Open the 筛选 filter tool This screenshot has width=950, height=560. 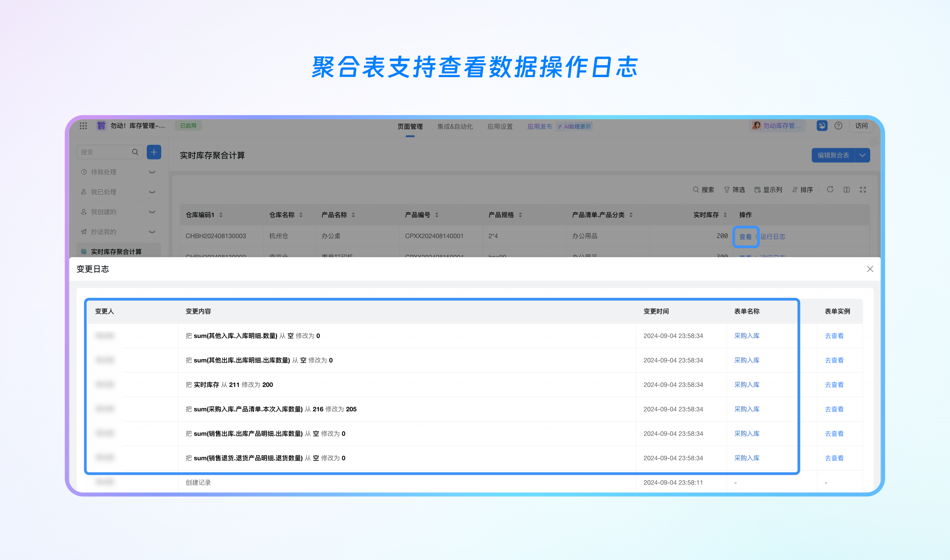[x=734, y=189]
